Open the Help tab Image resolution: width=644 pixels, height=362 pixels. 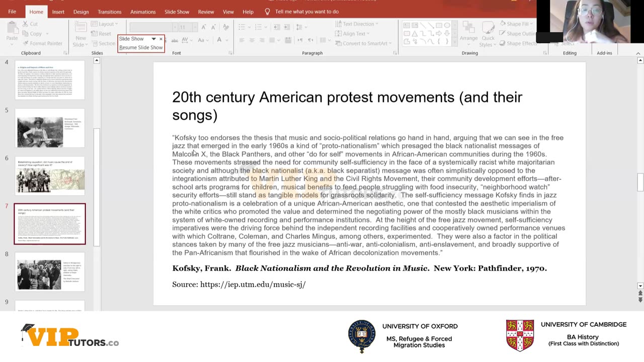(248, 12)
